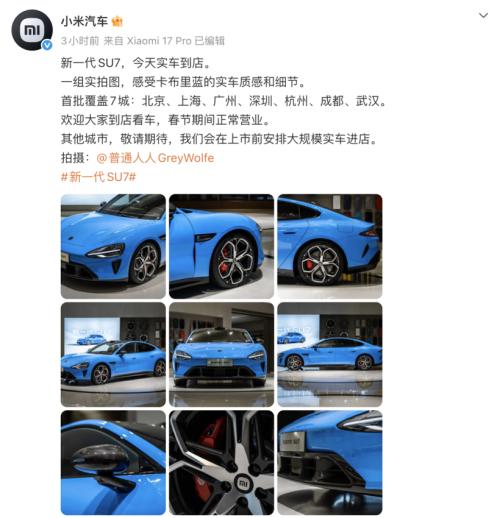View the head-on front view photo

[221, 355]
